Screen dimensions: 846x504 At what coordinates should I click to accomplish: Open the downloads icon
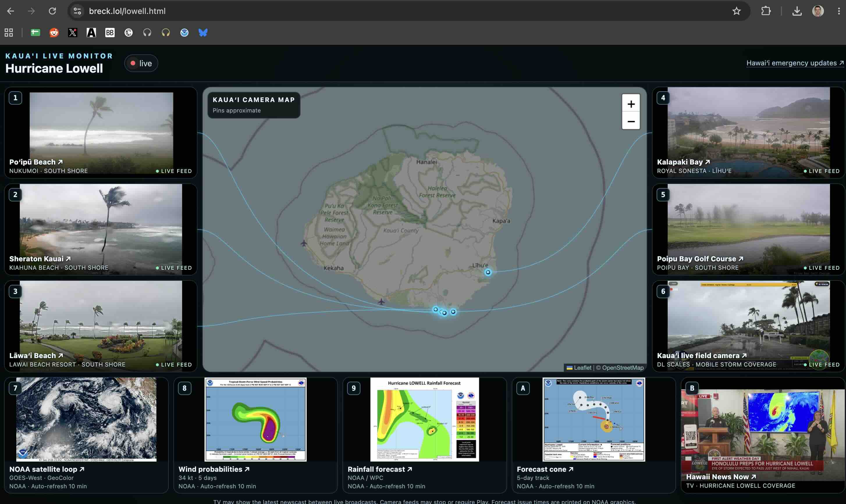tap(797, 11)
